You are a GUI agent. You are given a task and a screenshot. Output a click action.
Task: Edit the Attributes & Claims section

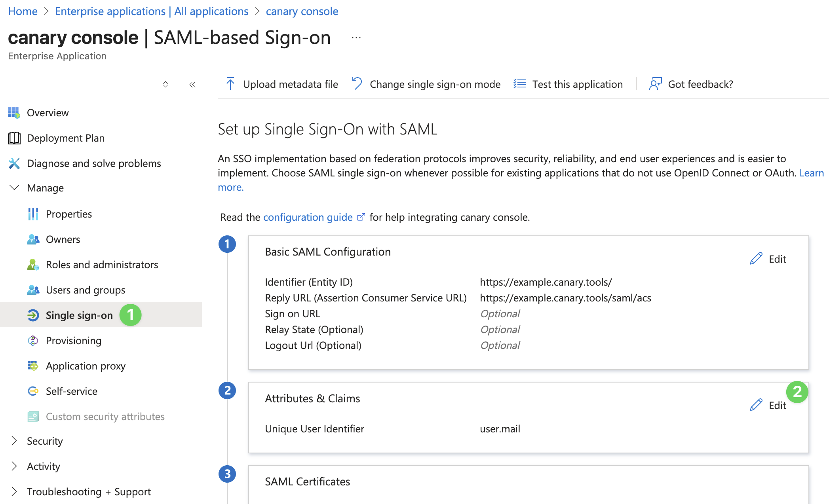point(768,405)
